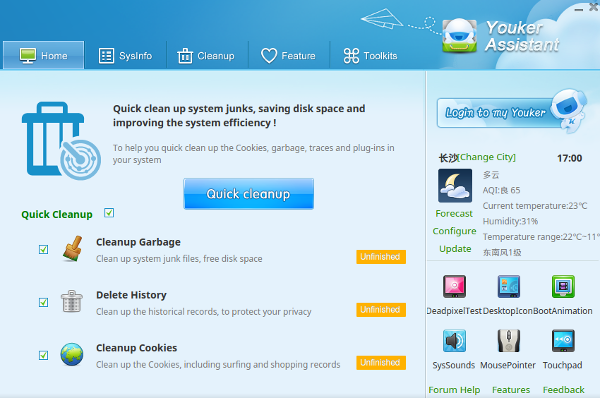Uncheck the Cleanup Cookies checkbox
The height and width of the screenshot is (398, 600).
44,355
